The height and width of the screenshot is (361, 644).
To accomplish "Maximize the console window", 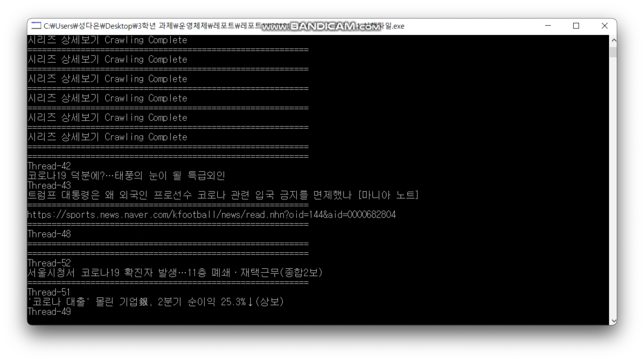I will pos(576,26).
